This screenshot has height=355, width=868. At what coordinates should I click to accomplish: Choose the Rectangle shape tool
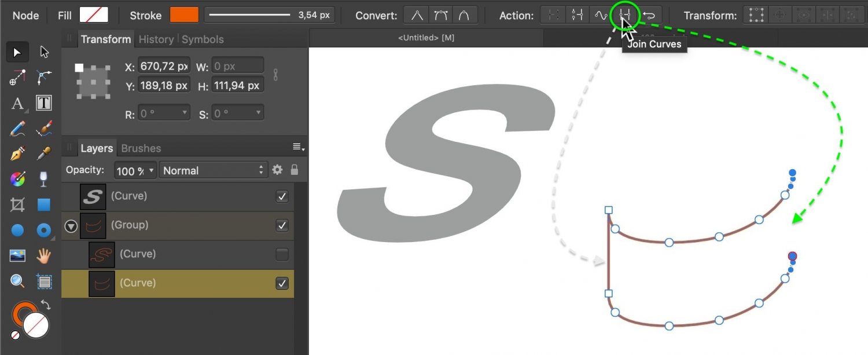pyautogui.click(x=44, y=204)
